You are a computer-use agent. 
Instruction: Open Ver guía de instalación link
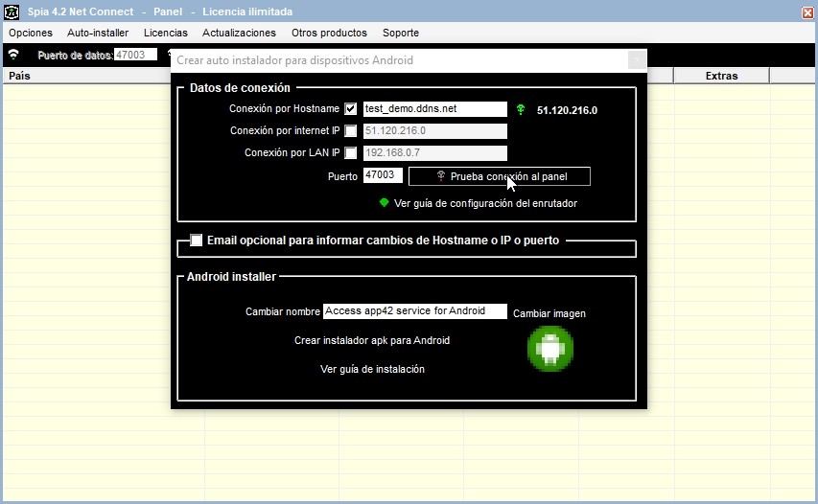tap(372, 369)
